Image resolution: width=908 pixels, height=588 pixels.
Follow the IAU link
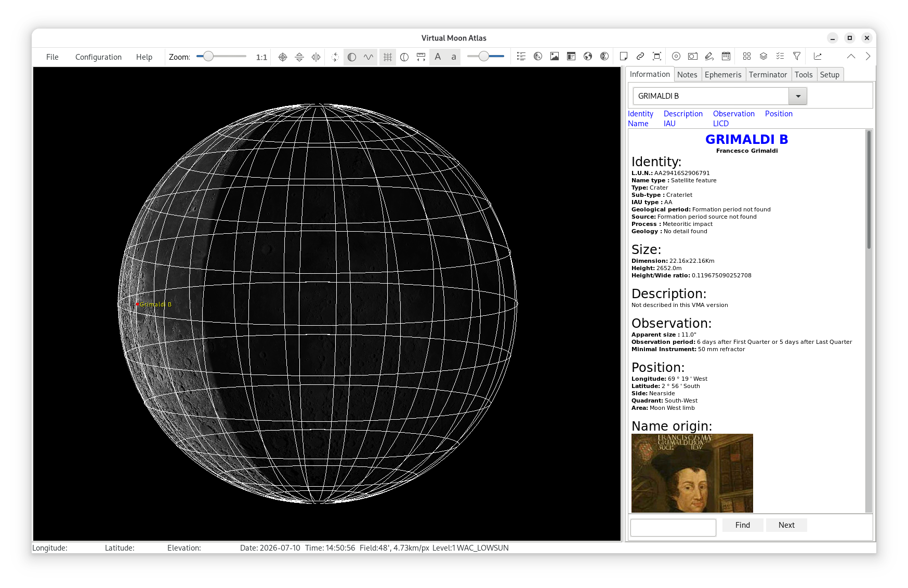point(669,124)
